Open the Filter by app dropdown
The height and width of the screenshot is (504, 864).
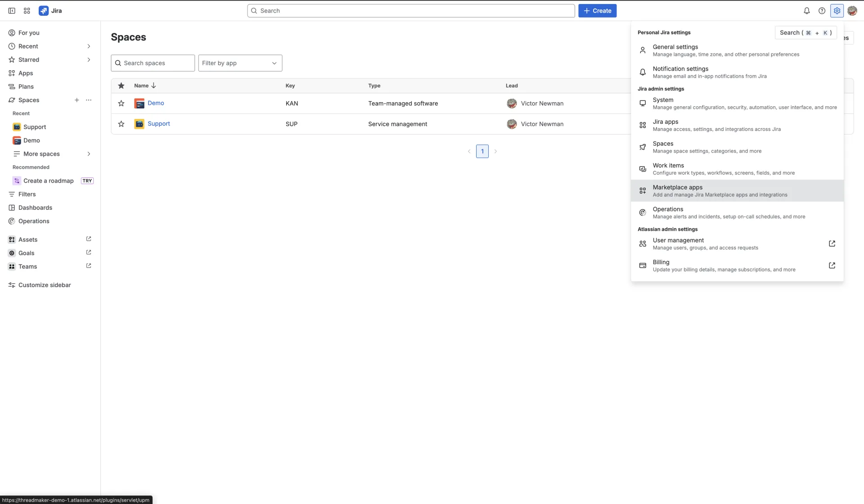[x=240, y=63]
